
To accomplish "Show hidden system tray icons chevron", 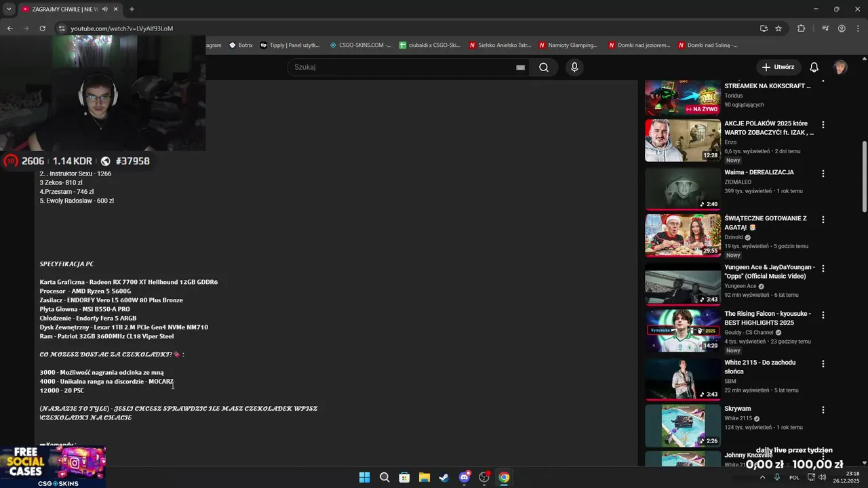I will (x=762, y=477).
